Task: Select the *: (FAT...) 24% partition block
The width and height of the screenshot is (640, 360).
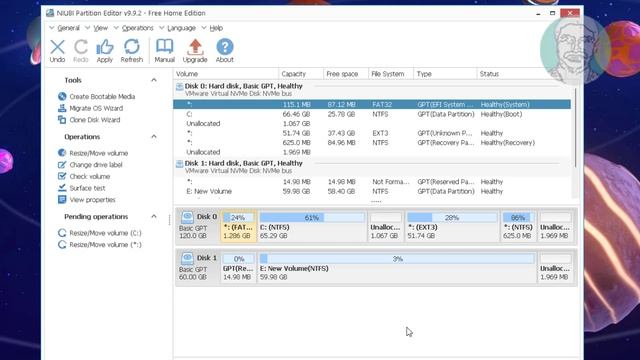Action: (x=238, y=226)
